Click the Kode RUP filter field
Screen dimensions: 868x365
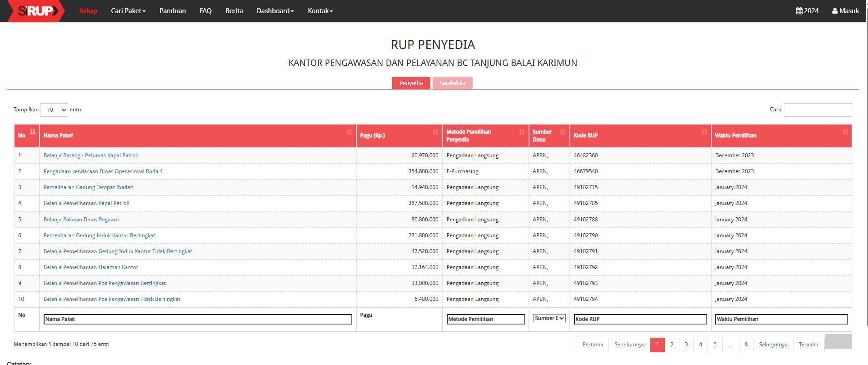tap(640, 319)
